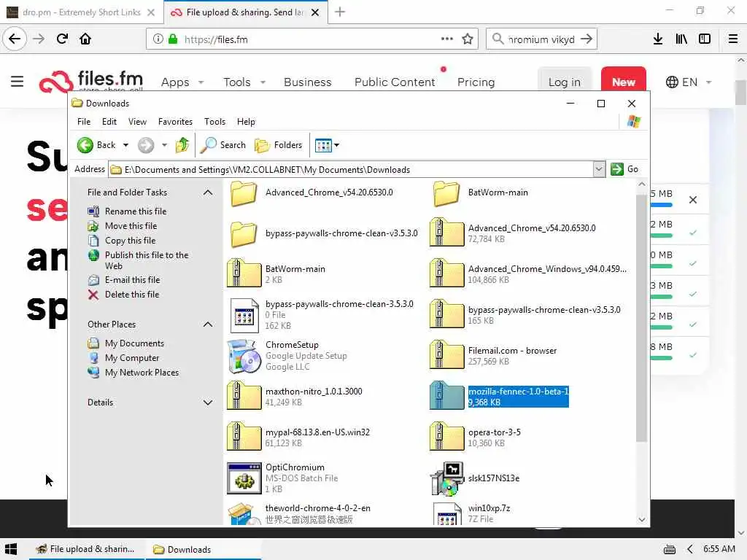747x560 pixels.
Task: Select slsk157NS13e installer icon
Action: (x=446, y=478)
